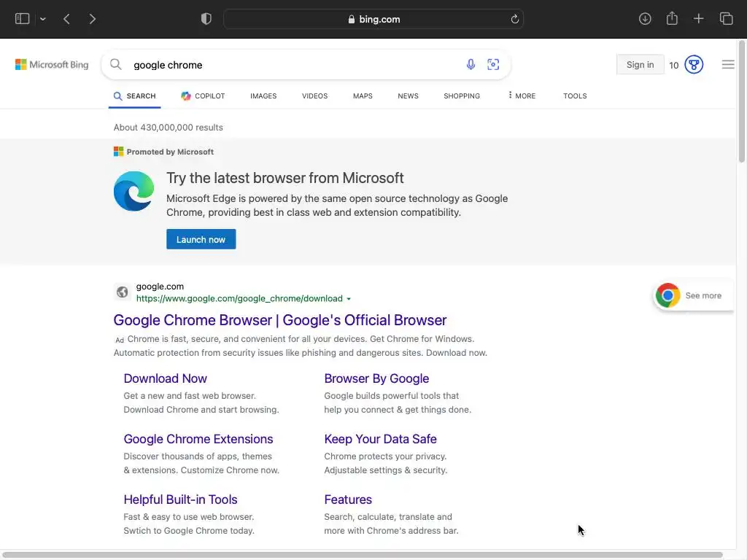747x560 pixels.
Task: Click the vertical page scrollbar
Action: [741, 102]
